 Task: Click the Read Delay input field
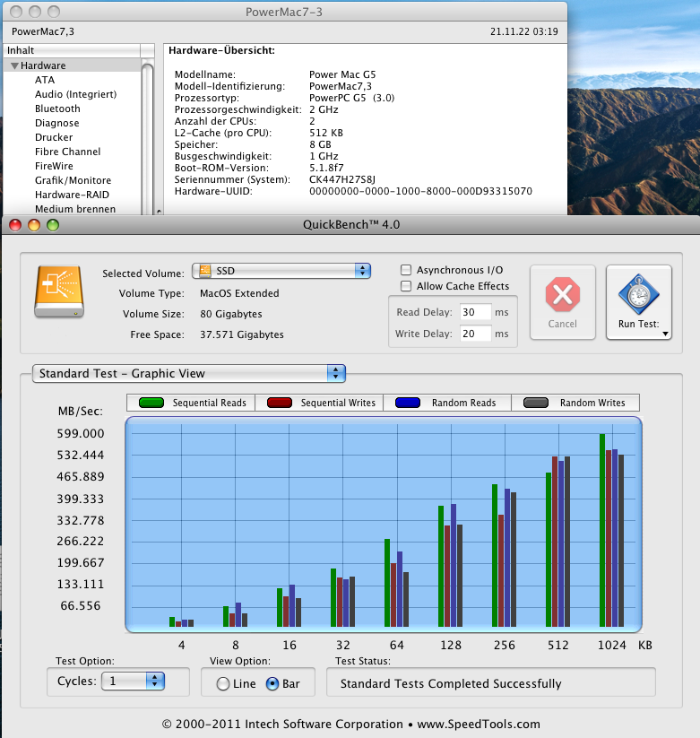pos(475,313)
